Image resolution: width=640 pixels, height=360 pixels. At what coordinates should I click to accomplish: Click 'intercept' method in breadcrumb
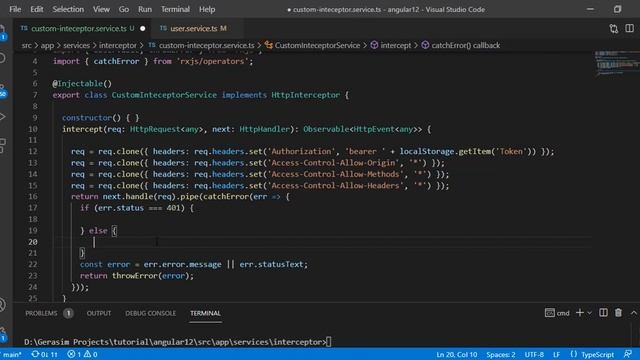[391, 45]
